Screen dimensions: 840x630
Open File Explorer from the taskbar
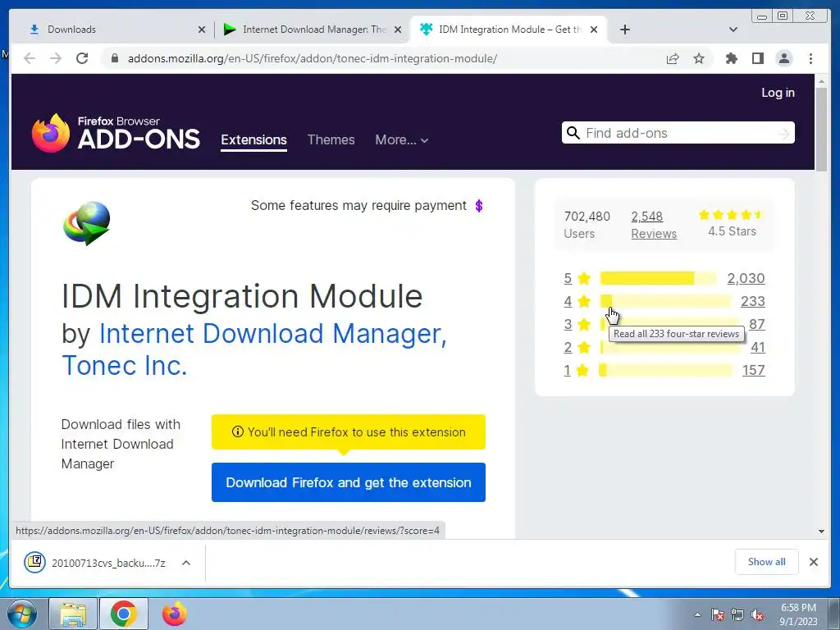73,614
